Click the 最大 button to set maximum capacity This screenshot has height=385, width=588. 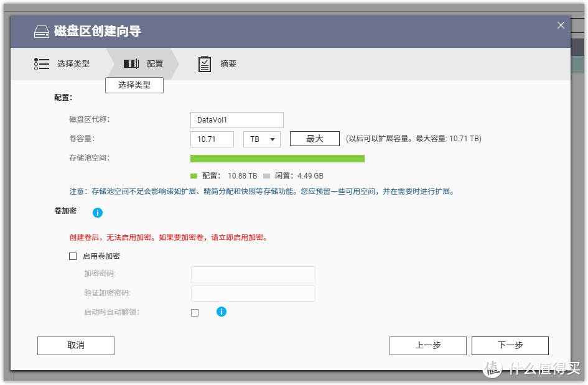pyautogui.click(x=314, y=139)
